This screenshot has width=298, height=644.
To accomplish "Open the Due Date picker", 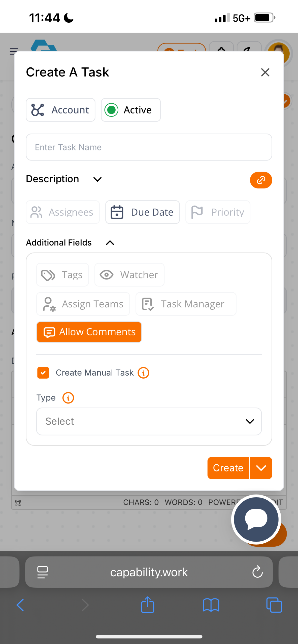I will click(x=142, y=212).
